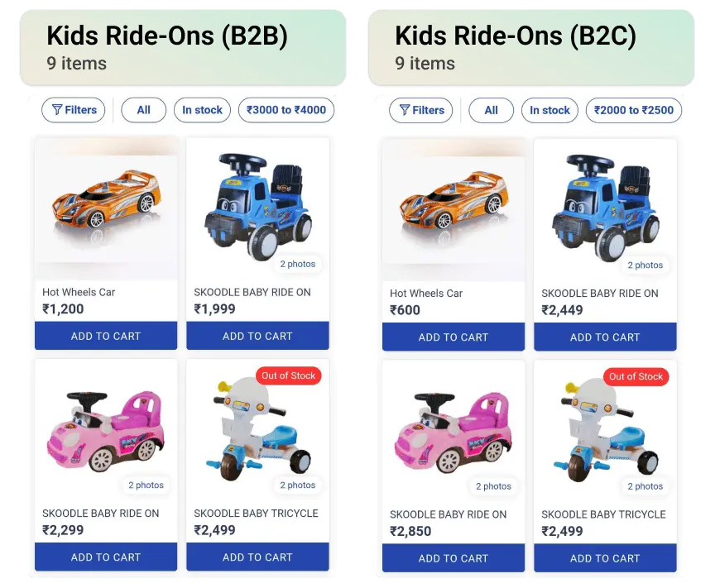Toggle In stock filter in B2B list

202,110
